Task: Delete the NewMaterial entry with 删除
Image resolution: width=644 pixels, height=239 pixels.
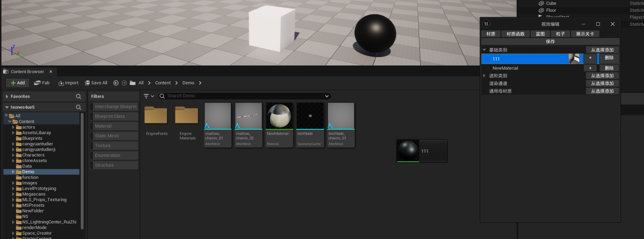Action: [x=609, y=68]
